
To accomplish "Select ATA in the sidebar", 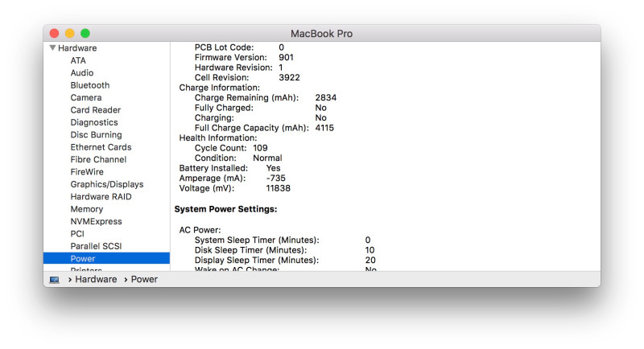I will coord(78,60).
